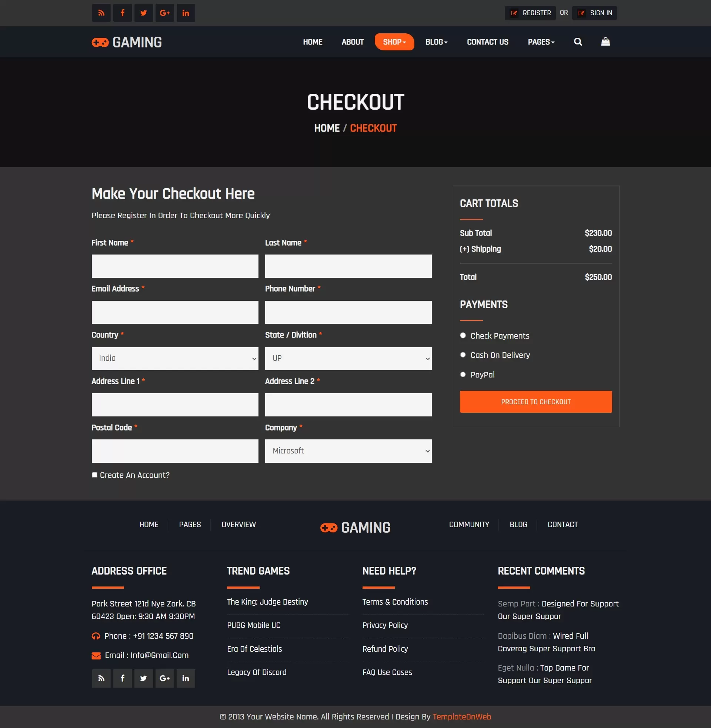
Task: Click footer Contact menu link
Action: click(x=563, y=525)
